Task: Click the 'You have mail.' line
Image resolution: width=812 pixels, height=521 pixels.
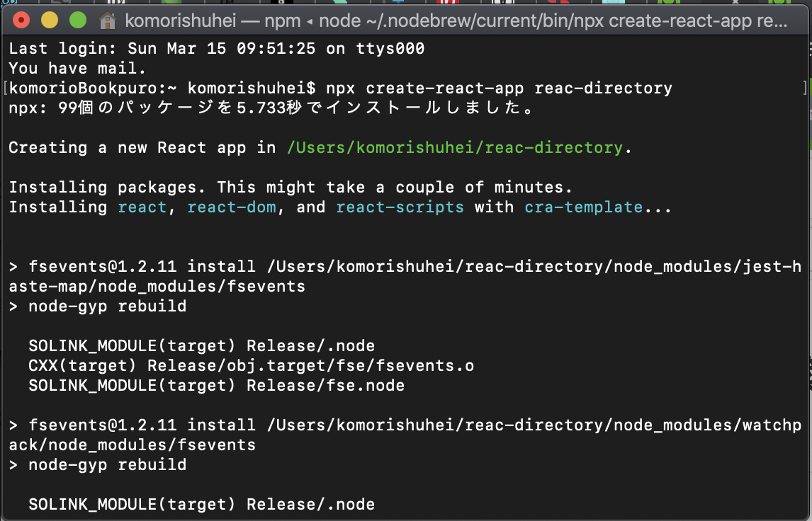Action: pos(78,68)
